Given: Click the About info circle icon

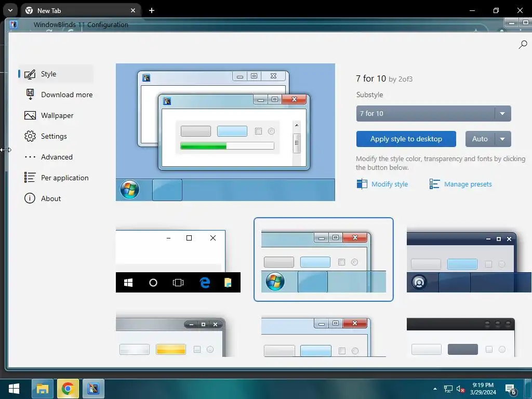Looking at the screenshot, I should [x=30, y=198].
